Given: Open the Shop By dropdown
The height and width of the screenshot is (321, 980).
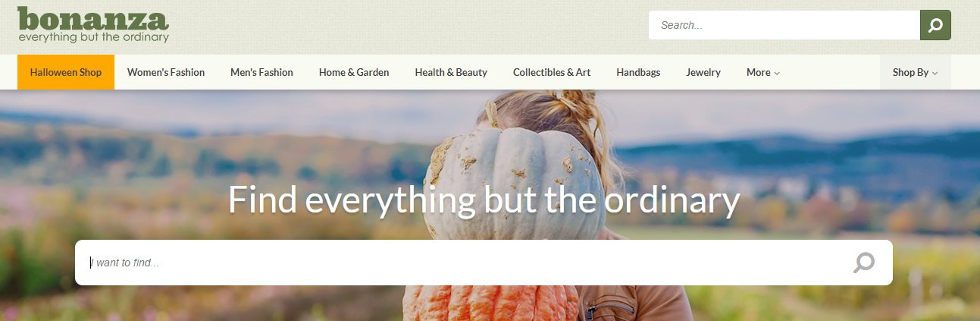Looking at the screenshot, I should 915,72.
